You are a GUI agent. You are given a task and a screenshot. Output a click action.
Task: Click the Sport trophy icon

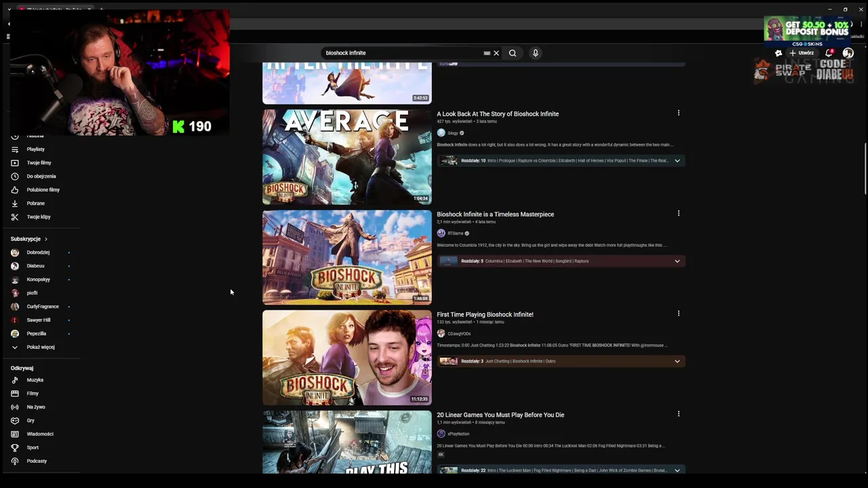(x=15, y=448)
